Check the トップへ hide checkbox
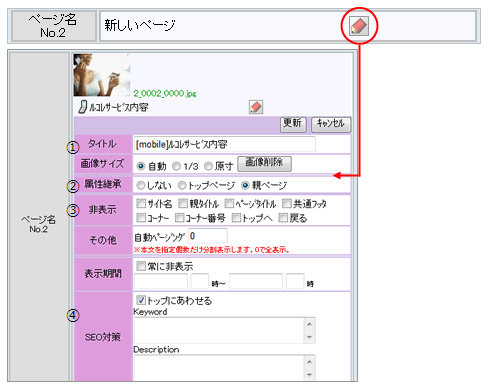490x390 pixels. (236, 218)
